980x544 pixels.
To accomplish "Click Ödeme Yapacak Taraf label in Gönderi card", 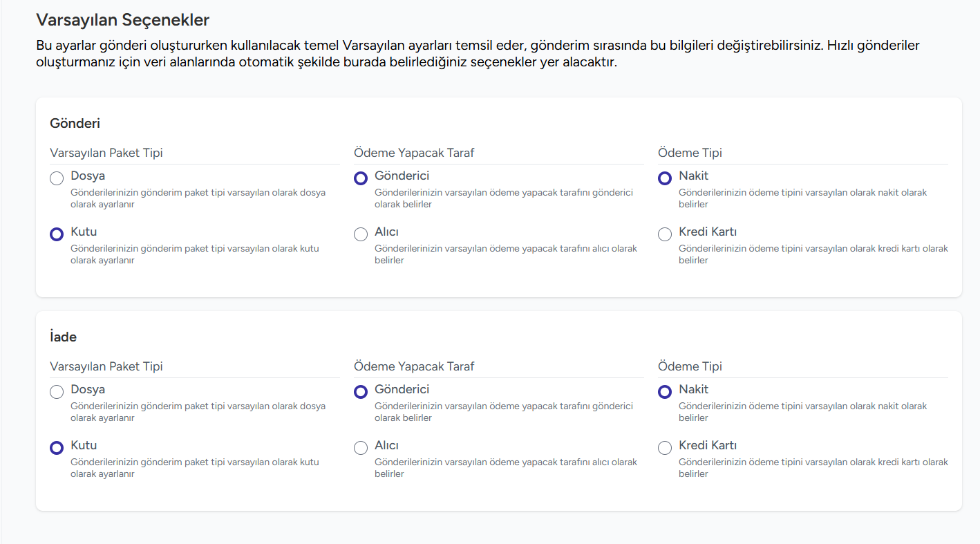I will point(414,153).
